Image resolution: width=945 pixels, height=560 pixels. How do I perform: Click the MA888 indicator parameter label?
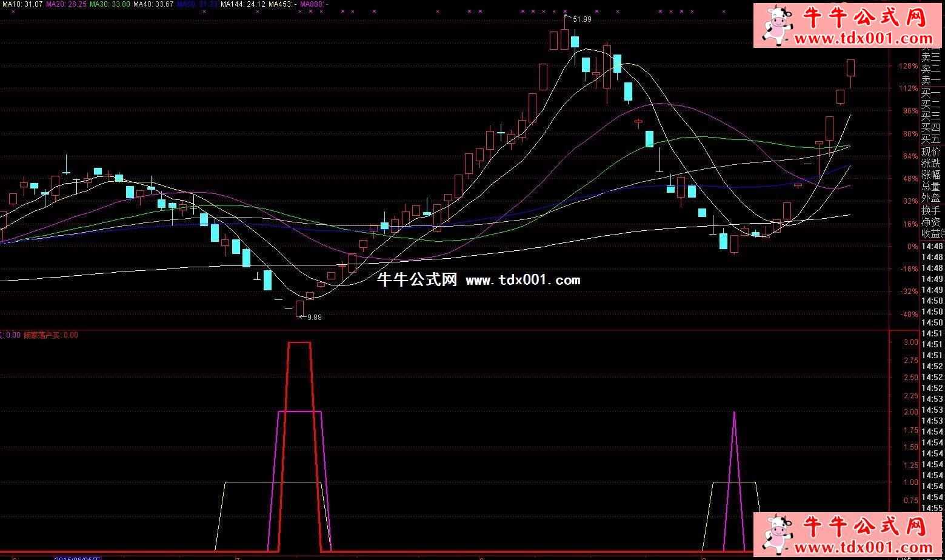(x=313, y=4)
